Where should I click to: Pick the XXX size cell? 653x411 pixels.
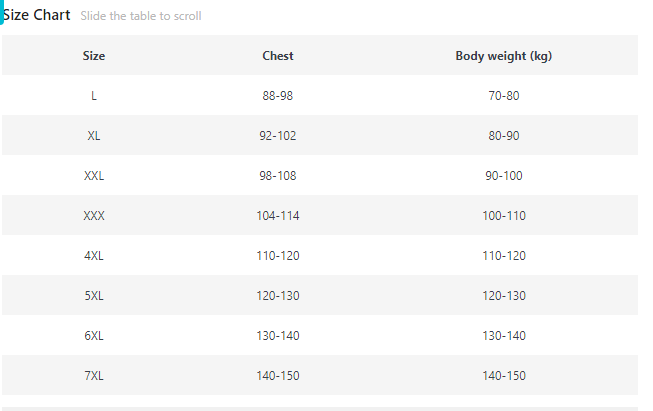(x=94, y=216)
